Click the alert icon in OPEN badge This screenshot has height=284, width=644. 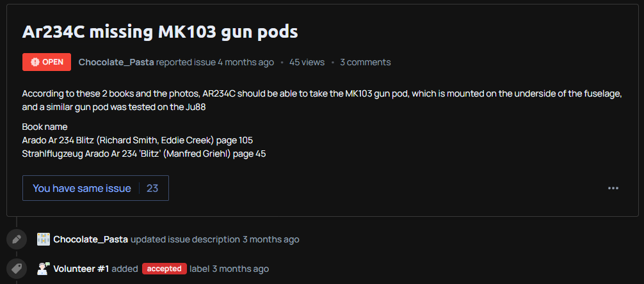pos(35,62)
